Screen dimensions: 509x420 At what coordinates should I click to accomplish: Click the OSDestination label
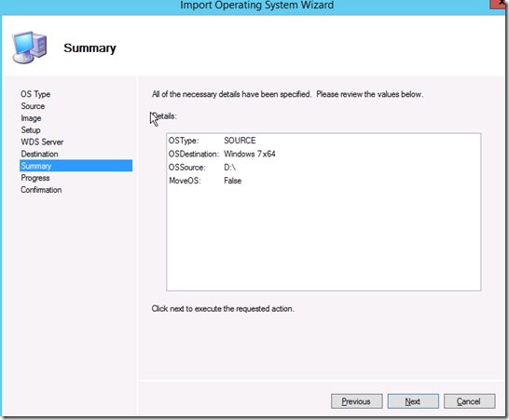(194, 154)
